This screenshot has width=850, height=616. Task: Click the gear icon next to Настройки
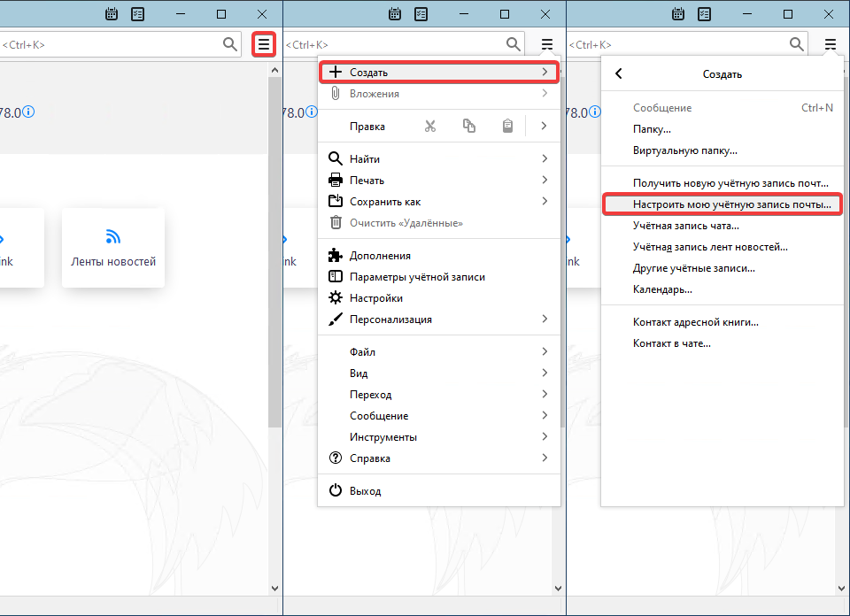pyautogui.click(x=336, y=298)
